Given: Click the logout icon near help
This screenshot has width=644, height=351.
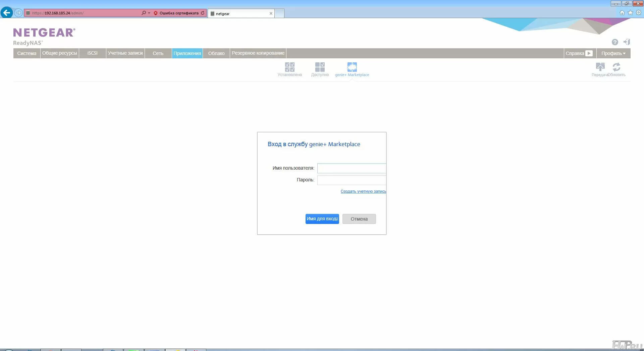Looking at the screenshot, I should point(627,42).
